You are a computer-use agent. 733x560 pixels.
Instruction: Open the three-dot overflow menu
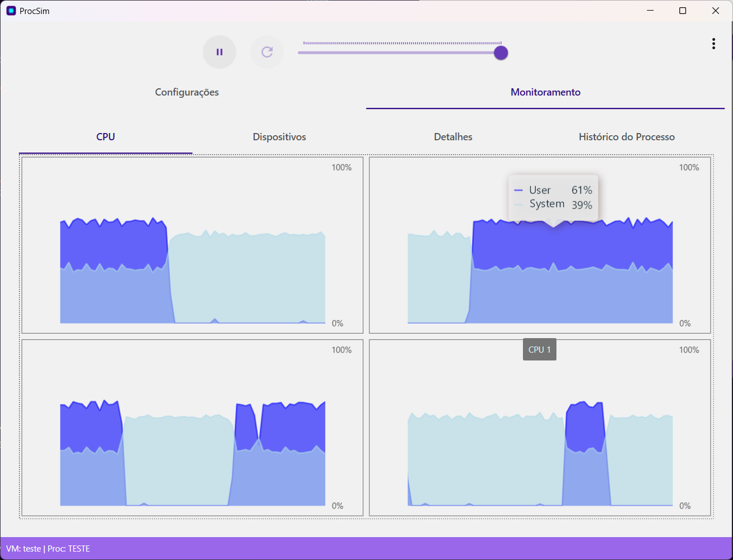tap(713, 44)
